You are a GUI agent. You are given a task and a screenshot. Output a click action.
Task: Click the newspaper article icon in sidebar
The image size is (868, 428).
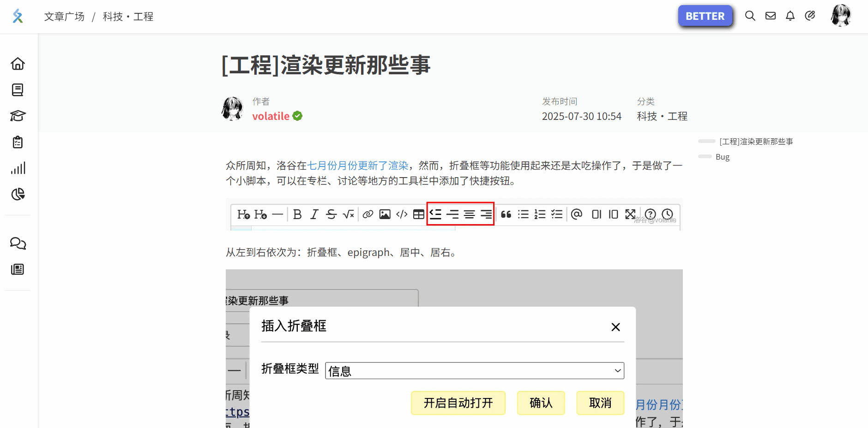(x=18, y=269)
